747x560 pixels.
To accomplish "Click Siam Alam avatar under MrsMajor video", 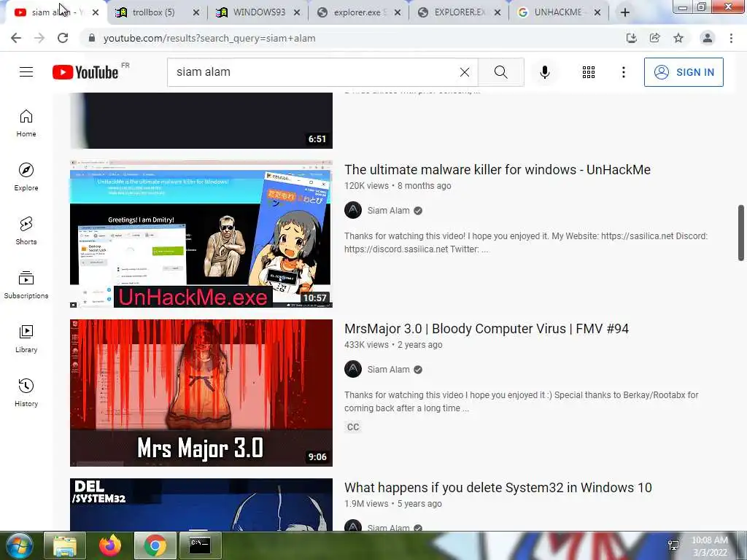I will coord(353,369).
